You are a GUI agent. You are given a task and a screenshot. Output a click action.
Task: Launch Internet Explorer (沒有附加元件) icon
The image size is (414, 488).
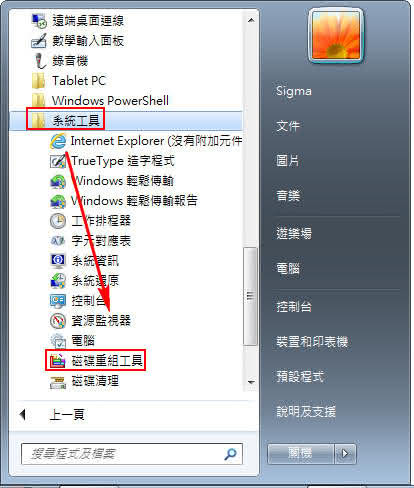click(58, 141)
